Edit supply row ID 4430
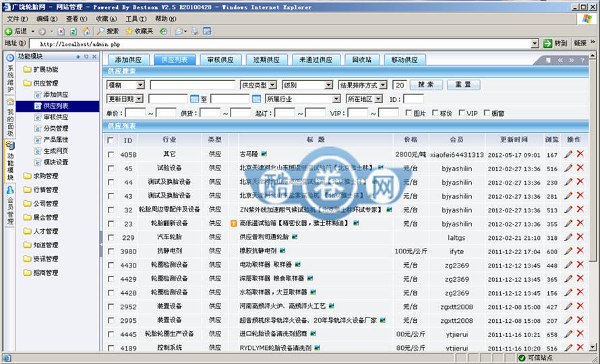The image size is (600, 364). (568, 265)
